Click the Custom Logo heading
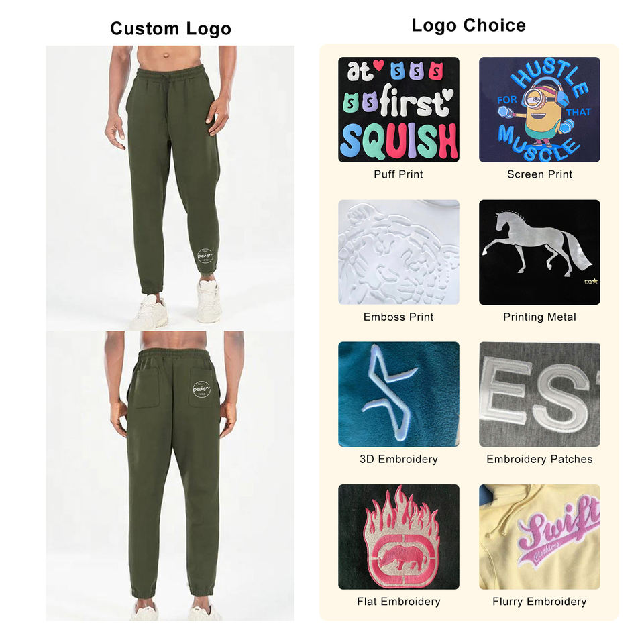 171,29
